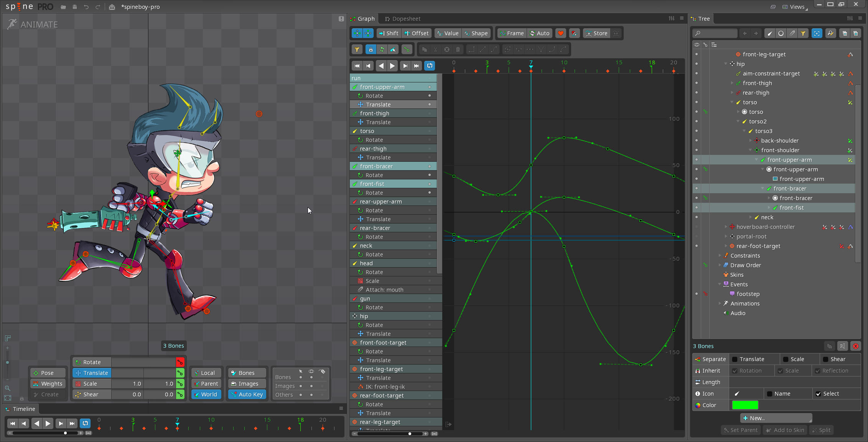Expand the hoverboard-controller bone node
This screenshot has width=868, height=442.
coord(726,227)
